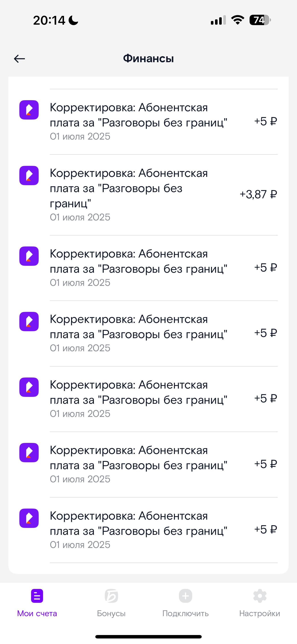The height and width of the screenshot is (644, 297).
Task: Tap the Настройки label
Action: (x=260, y=614)
